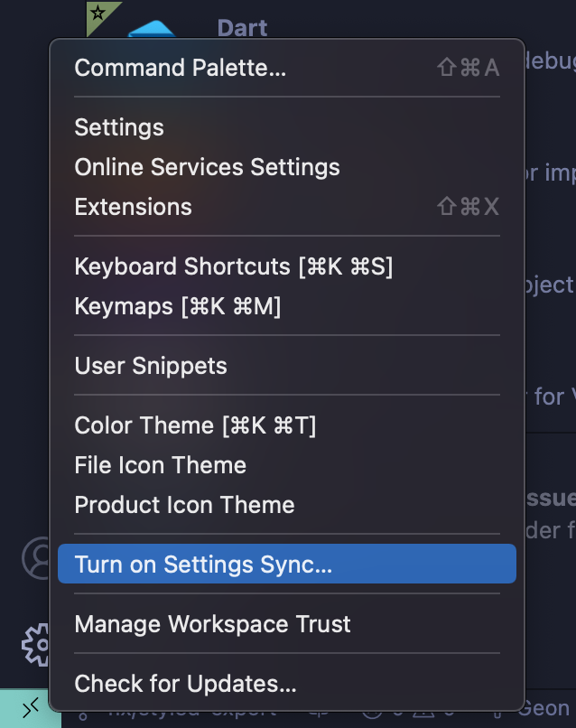Screen dimensions: 576x728
Task: Open User Snippets
Action: pos(287,366)
